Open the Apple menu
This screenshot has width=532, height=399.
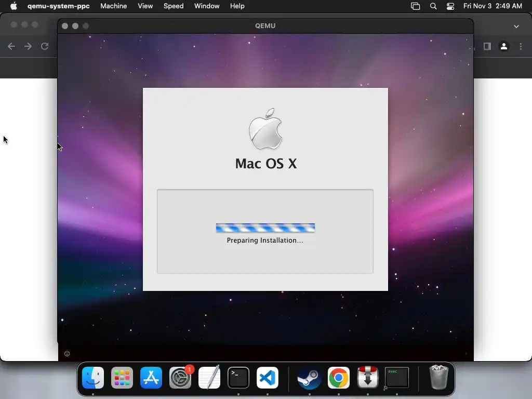(14, 6)
